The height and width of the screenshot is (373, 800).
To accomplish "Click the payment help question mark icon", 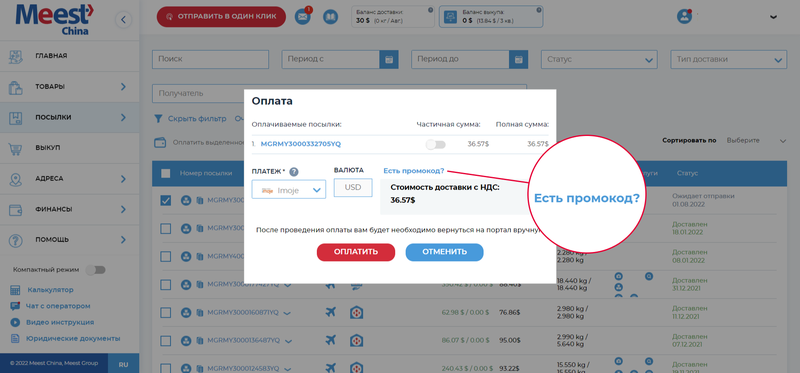I will coord(294,172).
